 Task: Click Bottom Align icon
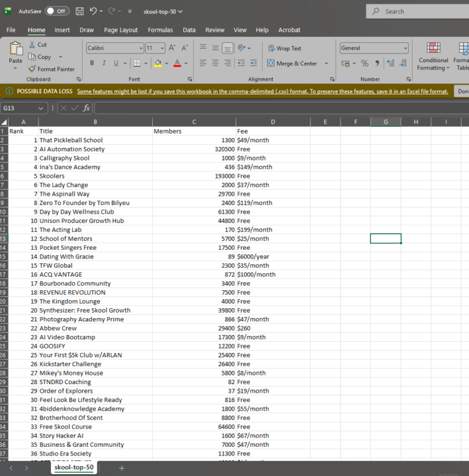228,48
